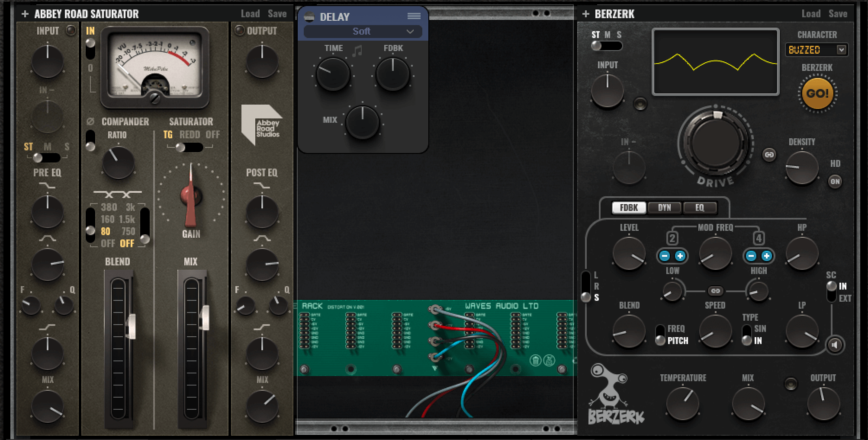Open the Delay Soft preset dropdown
The height and width of the screenshot is (440, 868).
pos(363,31)
